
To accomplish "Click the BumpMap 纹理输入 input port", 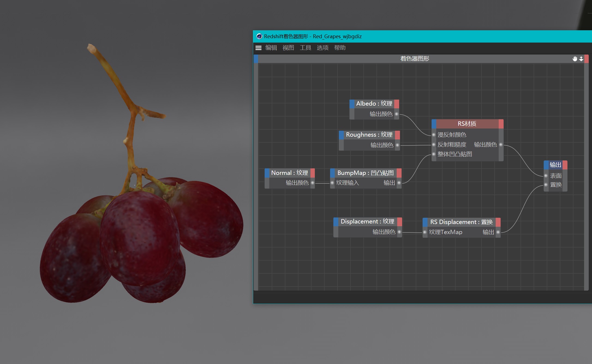I will pyautogui.click(x=332, y=183).
